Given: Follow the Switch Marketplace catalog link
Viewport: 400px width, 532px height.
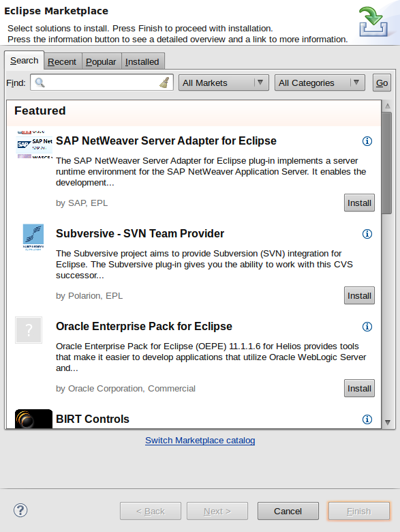Looking at the screenshot, I should point(200,441).
